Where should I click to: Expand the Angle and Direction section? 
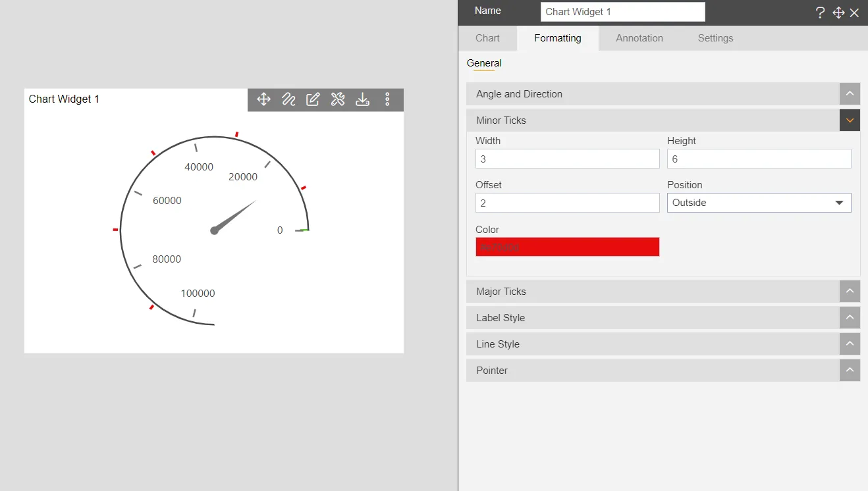click(x=850, y=93)
